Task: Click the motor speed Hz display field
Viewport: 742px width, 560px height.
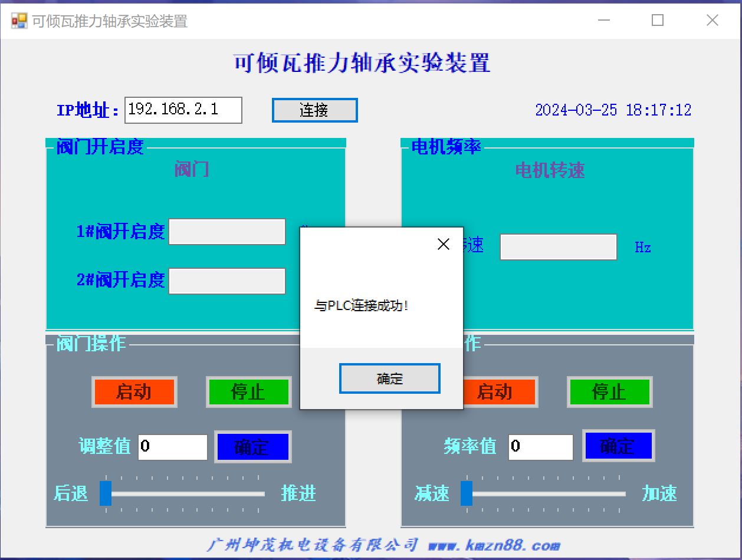Action: (558, 247)
